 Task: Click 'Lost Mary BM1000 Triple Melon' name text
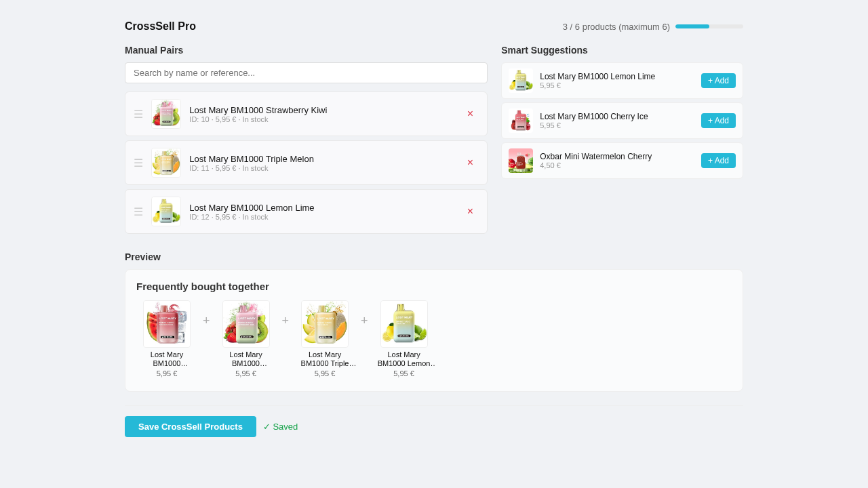tap(252, 159)
